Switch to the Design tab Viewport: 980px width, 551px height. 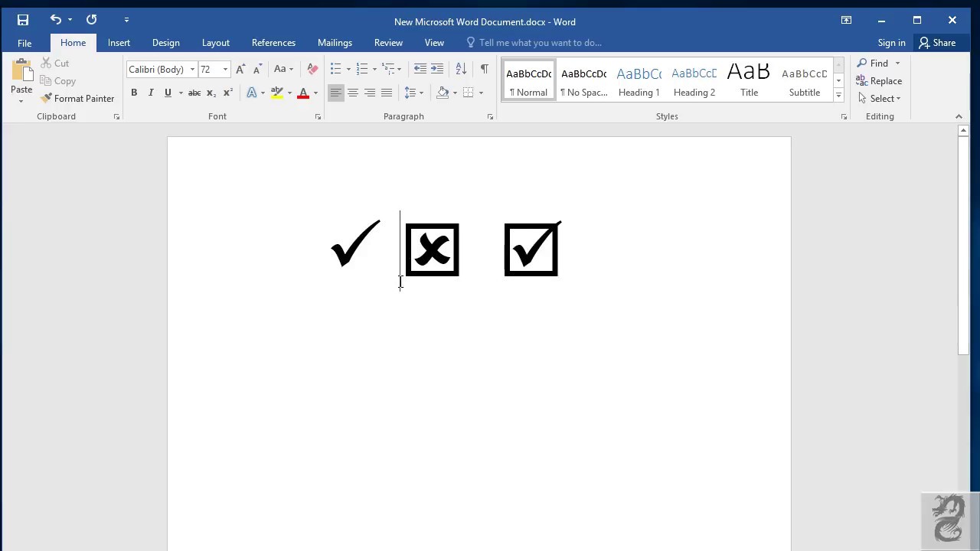165,43
